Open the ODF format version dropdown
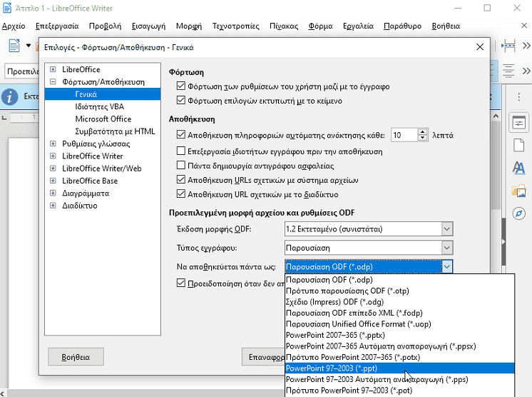 pos(369,229)
